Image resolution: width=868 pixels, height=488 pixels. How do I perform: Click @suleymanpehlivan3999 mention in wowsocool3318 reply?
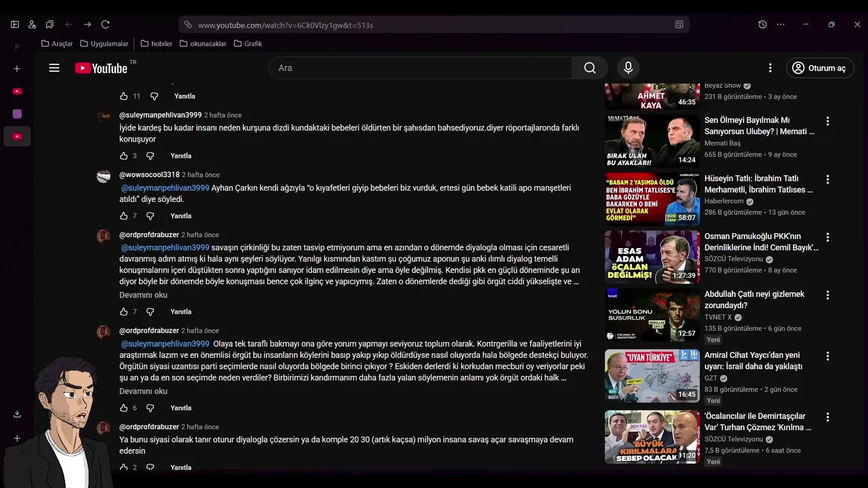point(165,188)
